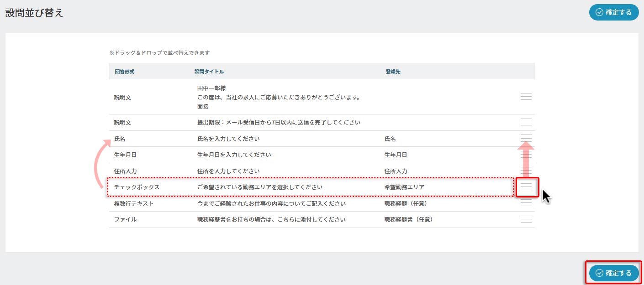Click the 生年月日を入力してください question title

[x=234, y=155]
